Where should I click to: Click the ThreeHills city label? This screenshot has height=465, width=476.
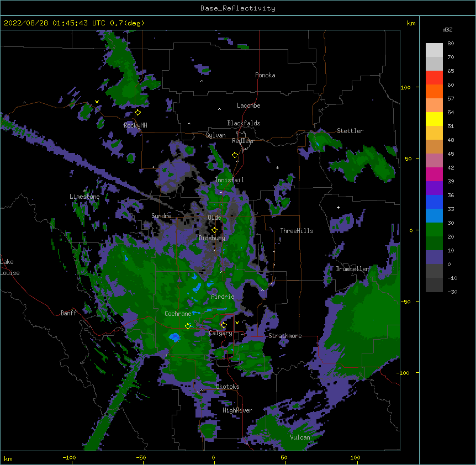pos(297,231)
